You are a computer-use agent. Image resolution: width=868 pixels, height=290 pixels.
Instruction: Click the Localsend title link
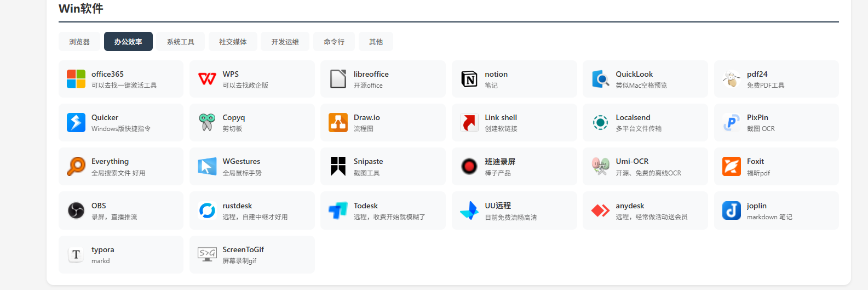tap(633, 117)
